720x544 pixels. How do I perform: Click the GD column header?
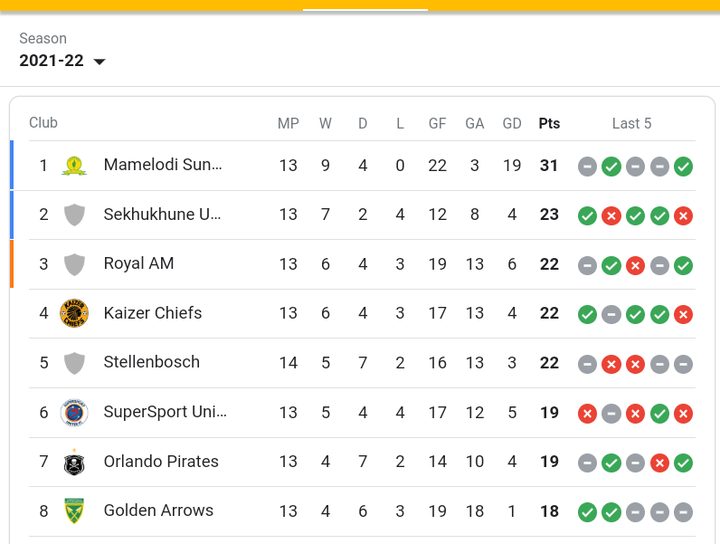(x=512, y=123)
